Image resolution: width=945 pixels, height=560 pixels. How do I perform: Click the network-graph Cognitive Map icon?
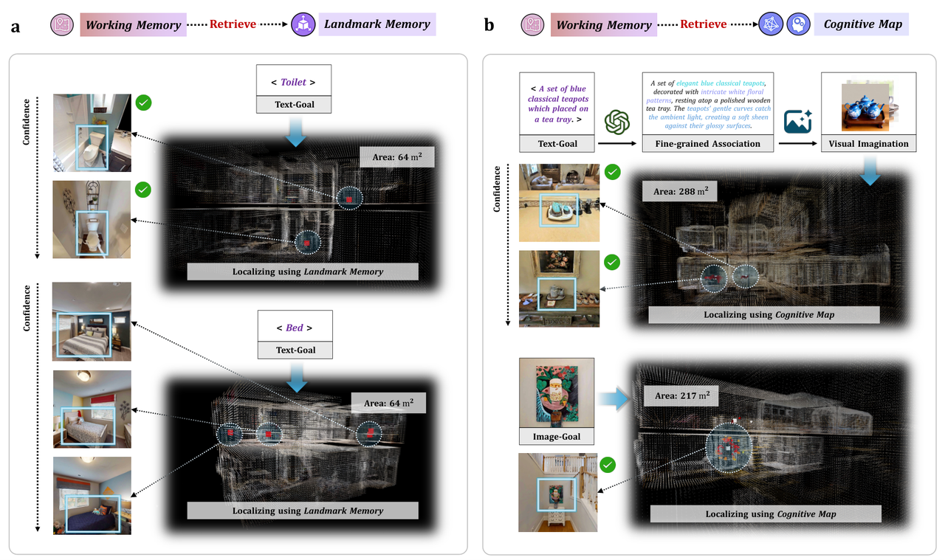pyautogui.click(x=771, y=24)
